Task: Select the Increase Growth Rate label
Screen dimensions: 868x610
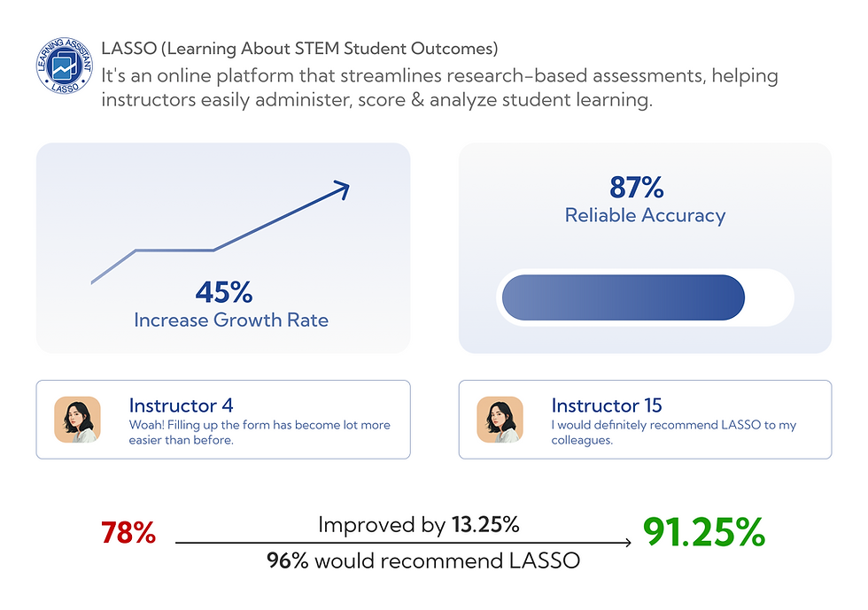Action: [231, 320]
